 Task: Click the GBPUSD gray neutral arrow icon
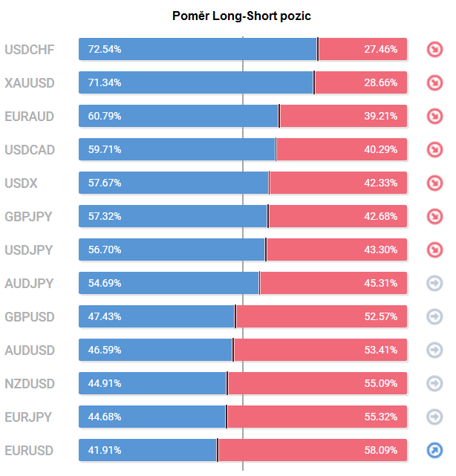(x=434, y=316)
